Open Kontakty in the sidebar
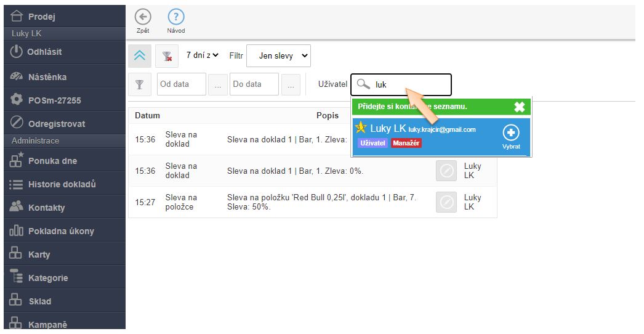 (46, 208)
